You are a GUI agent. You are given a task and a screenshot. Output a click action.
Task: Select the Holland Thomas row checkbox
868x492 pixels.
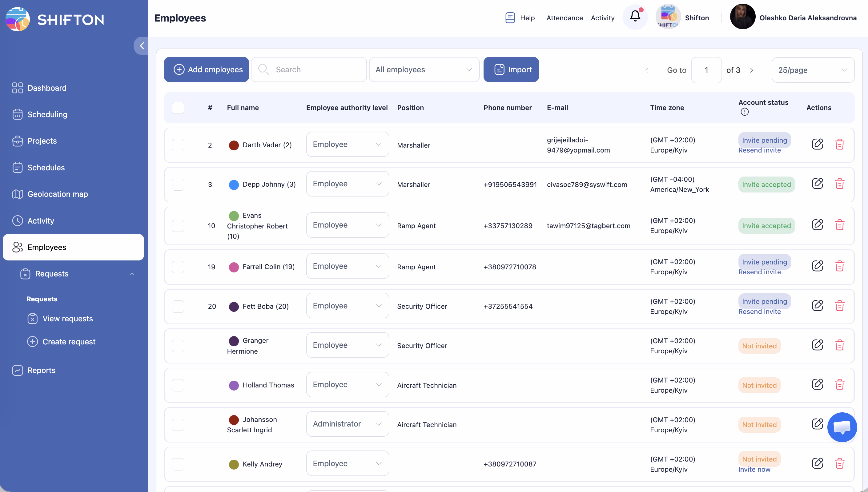coord(178,385)
